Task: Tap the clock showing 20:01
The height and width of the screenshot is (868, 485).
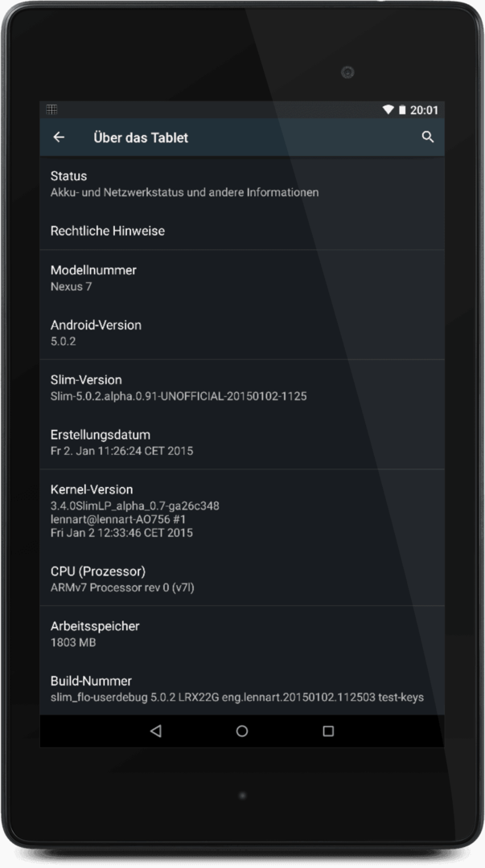Action: (424, 110)
